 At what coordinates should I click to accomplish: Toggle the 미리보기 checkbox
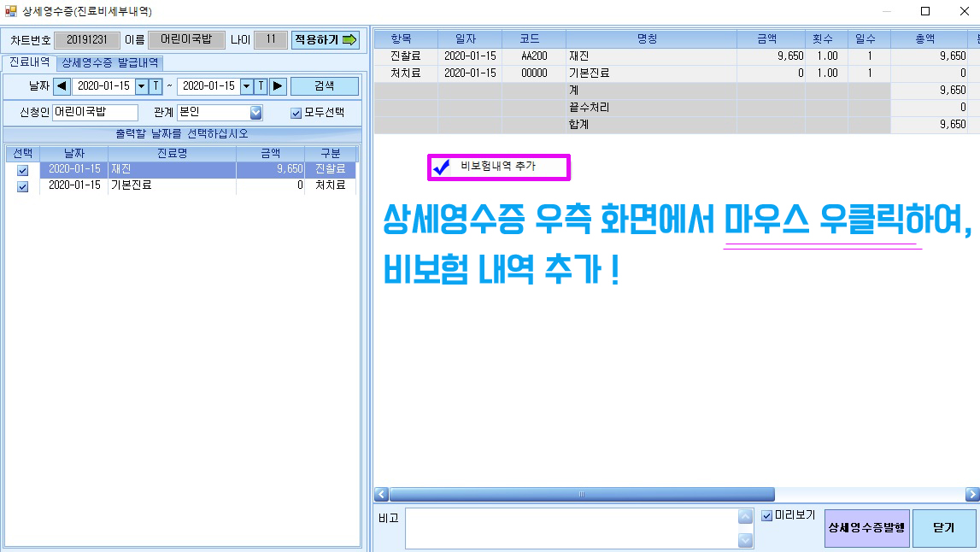(767, 516)
